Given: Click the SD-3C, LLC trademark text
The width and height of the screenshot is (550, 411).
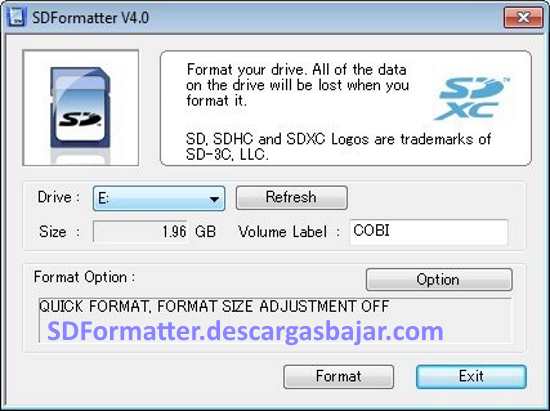Looking at the screenshot, I should click(x=338, y=147).
